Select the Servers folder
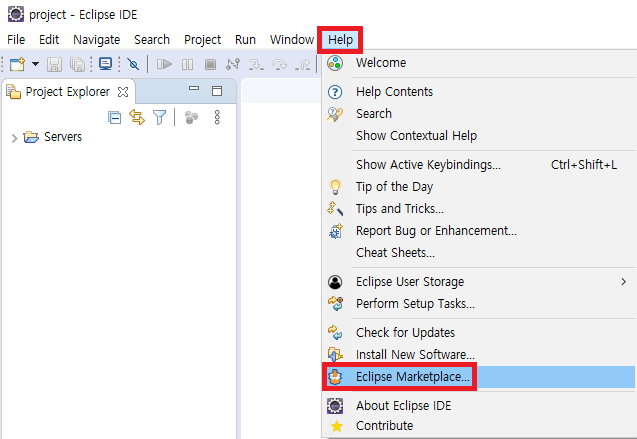This screenshot has height=439, width=637. click(x=63, y=137)
